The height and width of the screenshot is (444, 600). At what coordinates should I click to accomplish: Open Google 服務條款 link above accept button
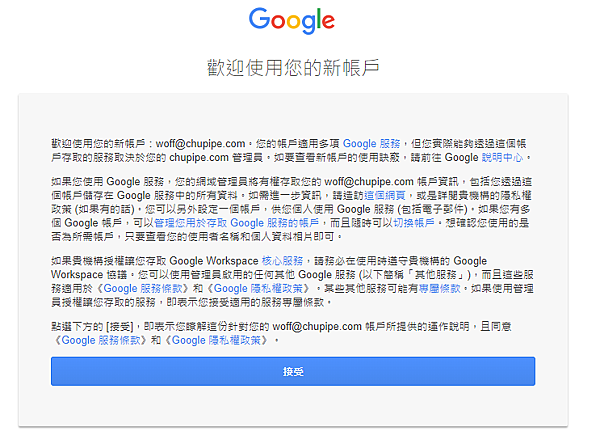[x=101, y=340]
